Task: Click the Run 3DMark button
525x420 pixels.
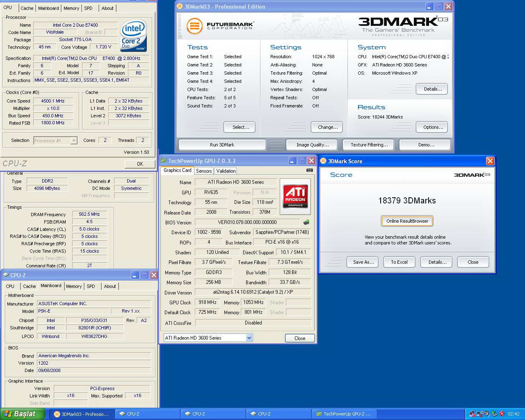Action: pyautogui.click(x=222, y=145)
